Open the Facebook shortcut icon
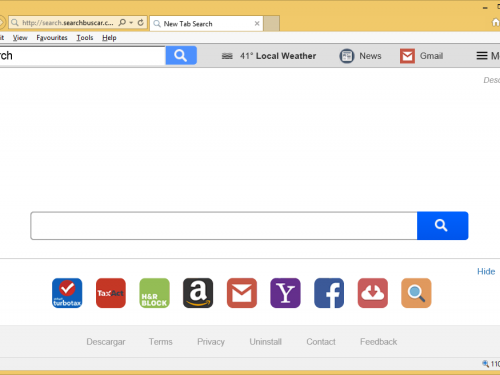The image size is (500, 375). [x=329, y=293]
